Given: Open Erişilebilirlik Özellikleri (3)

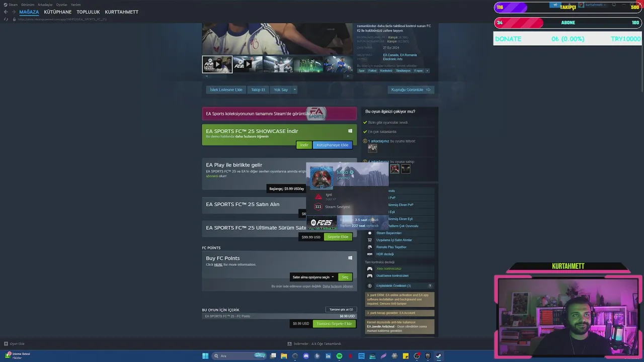Looking at the screenshot, I should pos(393,286).
